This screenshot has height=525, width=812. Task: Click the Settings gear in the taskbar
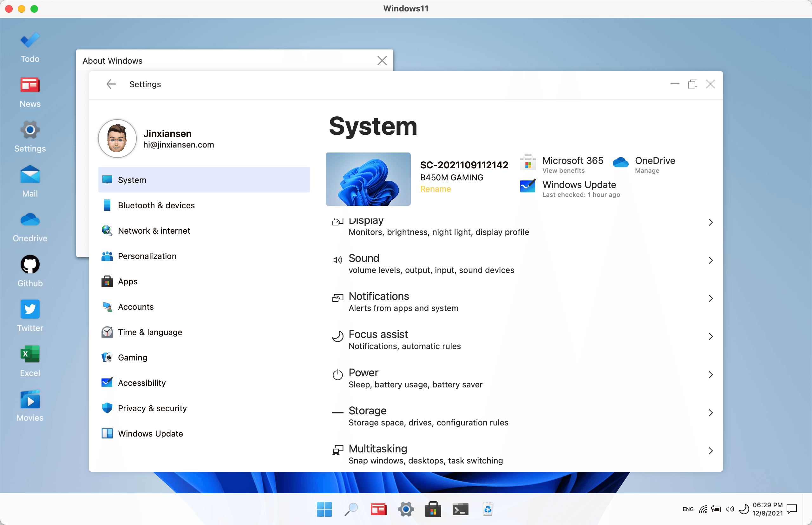pos(406,509)
